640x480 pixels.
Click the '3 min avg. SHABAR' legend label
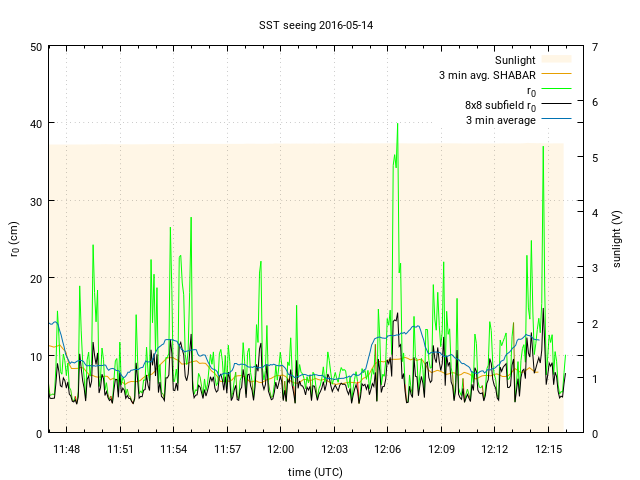pyautogui.click(x=487, y=75)
